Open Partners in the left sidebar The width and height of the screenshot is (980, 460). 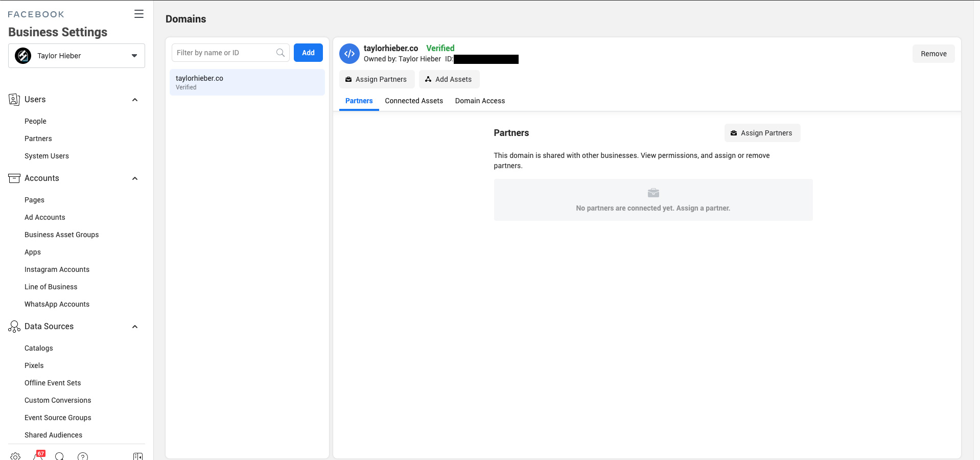point(38,139)
